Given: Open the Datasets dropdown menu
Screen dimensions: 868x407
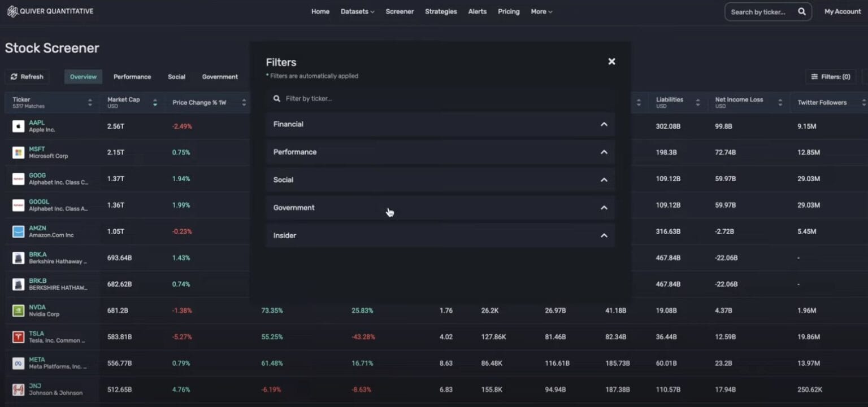Looking at the screenshot, I should point(357,11).
